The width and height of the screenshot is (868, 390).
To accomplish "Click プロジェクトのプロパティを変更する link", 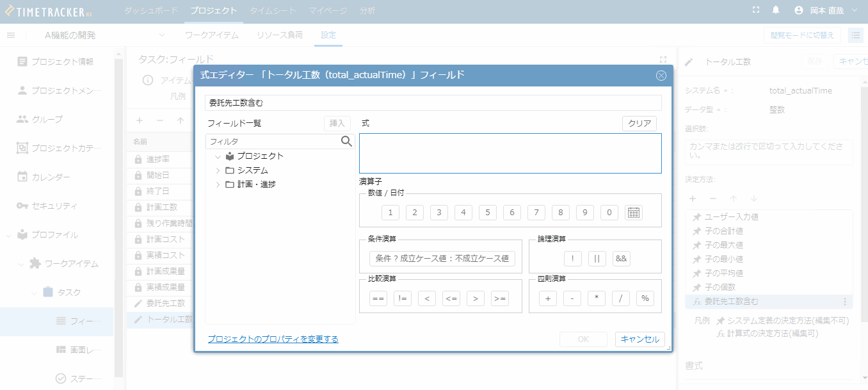I will click(x=273, y=339).
